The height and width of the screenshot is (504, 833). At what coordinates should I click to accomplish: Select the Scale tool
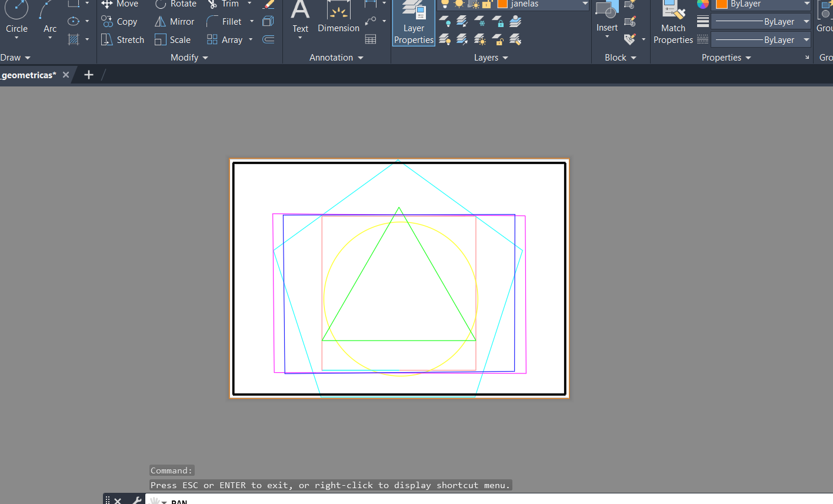pyautogui.click(x=172, y=39)
